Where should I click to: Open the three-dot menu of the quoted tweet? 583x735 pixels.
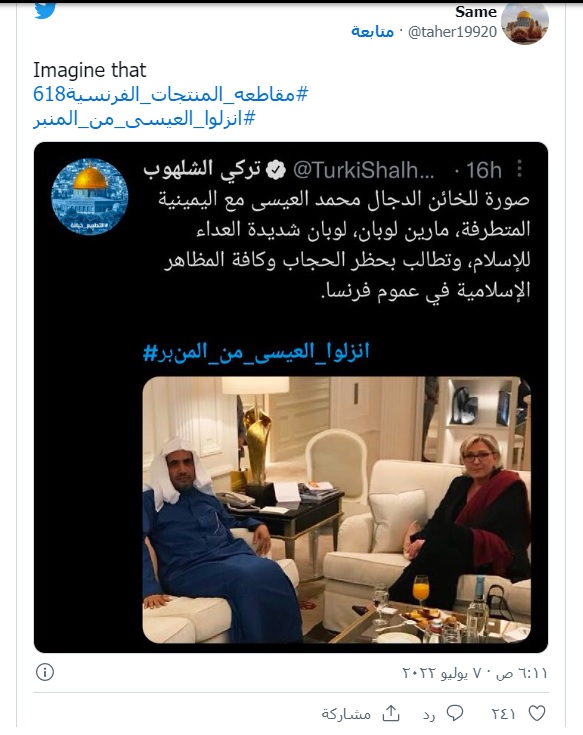pos(519,169)
